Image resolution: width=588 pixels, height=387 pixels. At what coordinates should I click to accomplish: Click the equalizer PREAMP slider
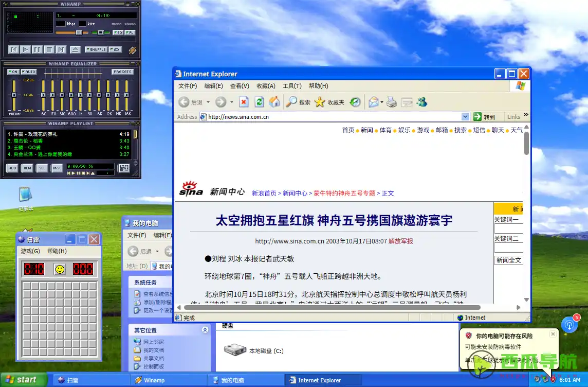14,95
